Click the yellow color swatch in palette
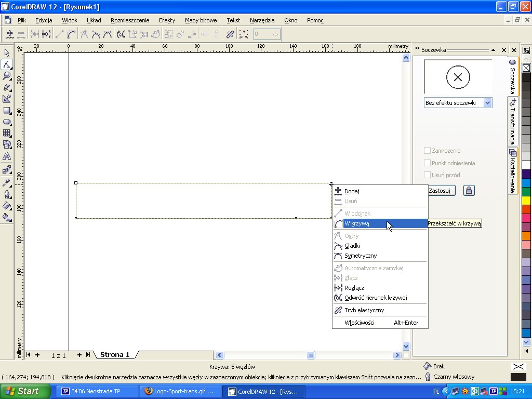The width and height of the screenshot is (532, 399). 526,201
